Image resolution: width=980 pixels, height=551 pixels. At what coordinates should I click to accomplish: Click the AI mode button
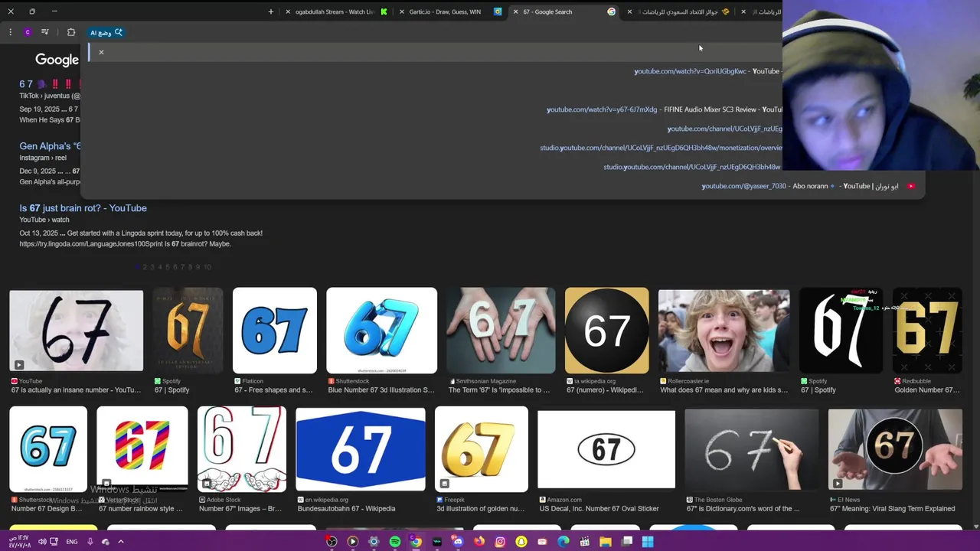click(x=106, y=32)
